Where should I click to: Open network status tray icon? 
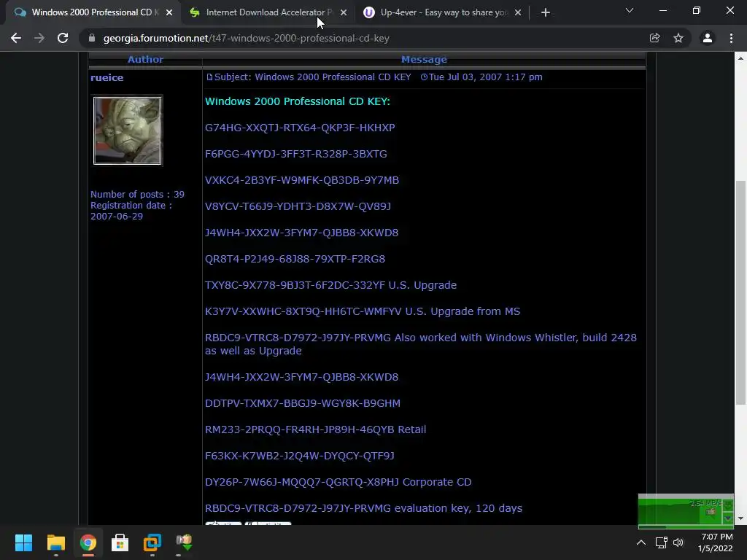(661, 542)
